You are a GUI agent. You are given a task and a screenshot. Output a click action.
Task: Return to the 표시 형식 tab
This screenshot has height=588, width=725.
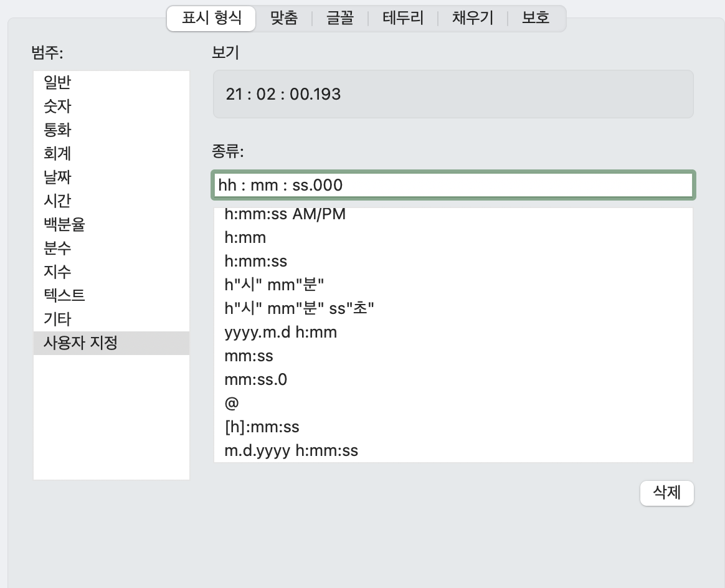(x=210, y=18)
